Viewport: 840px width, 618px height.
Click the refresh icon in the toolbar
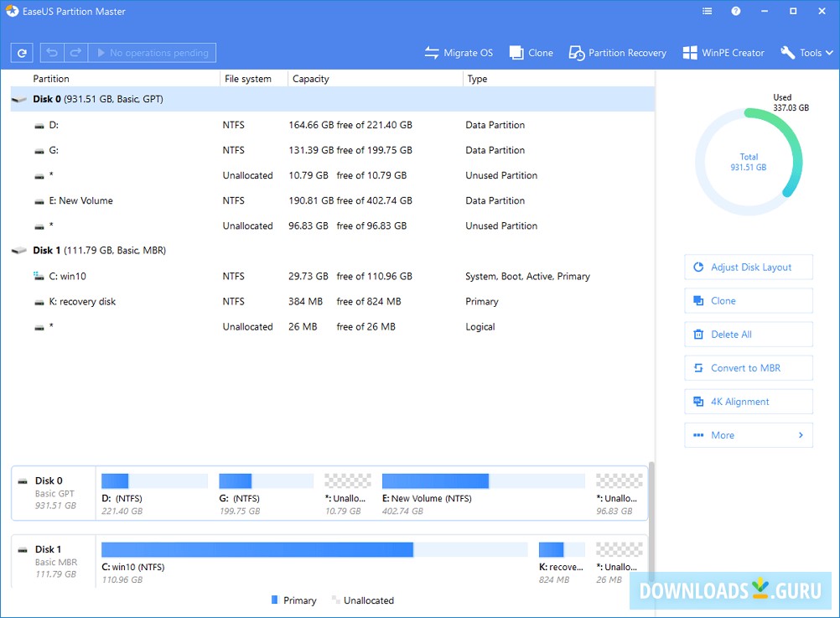[x=22, y=53]
